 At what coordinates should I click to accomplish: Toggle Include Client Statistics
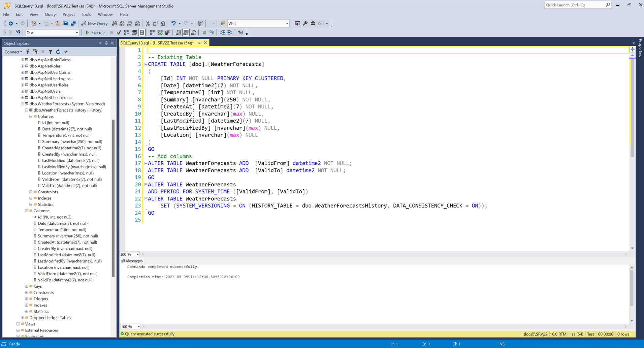click(x=167, y=32)
